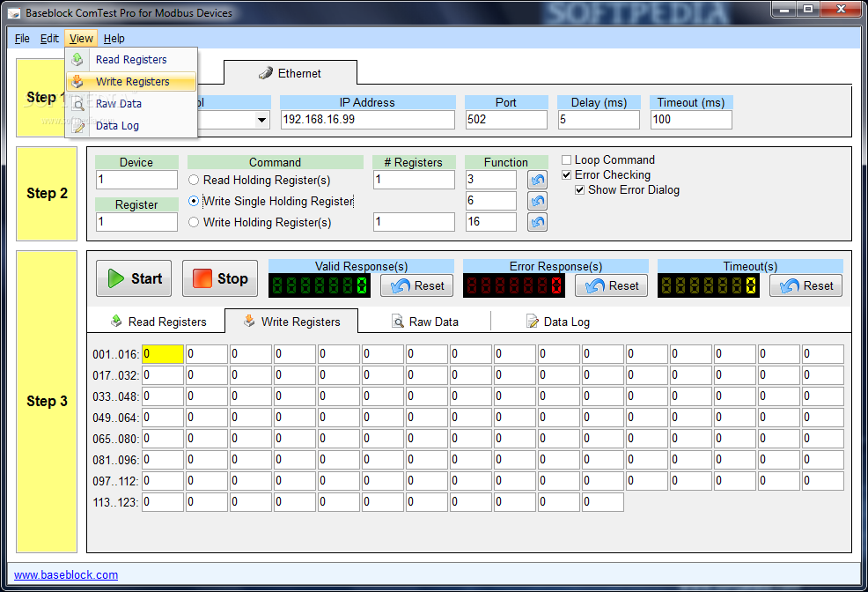
Task: Click function code field showing 16
Action: click(x=491, y=222)
